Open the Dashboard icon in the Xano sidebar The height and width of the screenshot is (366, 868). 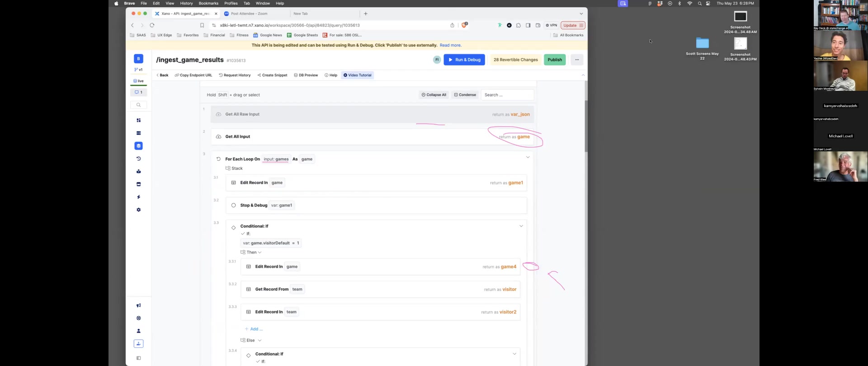pos(138,121)
